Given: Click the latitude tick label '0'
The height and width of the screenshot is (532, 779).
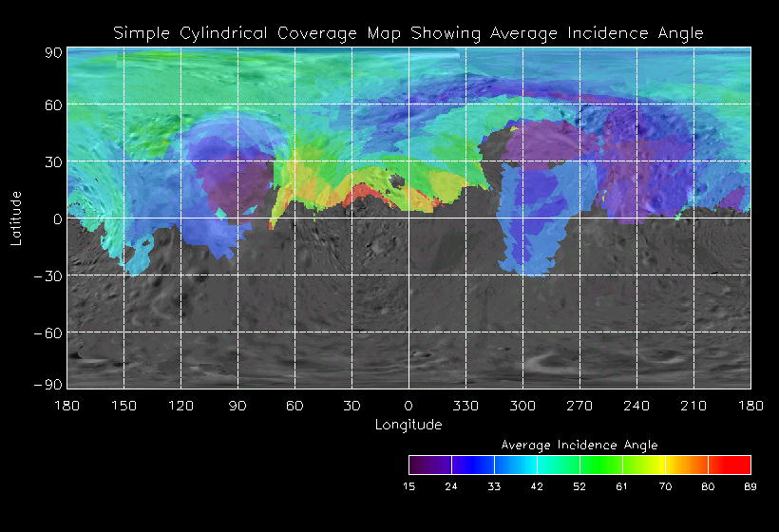Looking at the screenshot, I should [58, 219].
